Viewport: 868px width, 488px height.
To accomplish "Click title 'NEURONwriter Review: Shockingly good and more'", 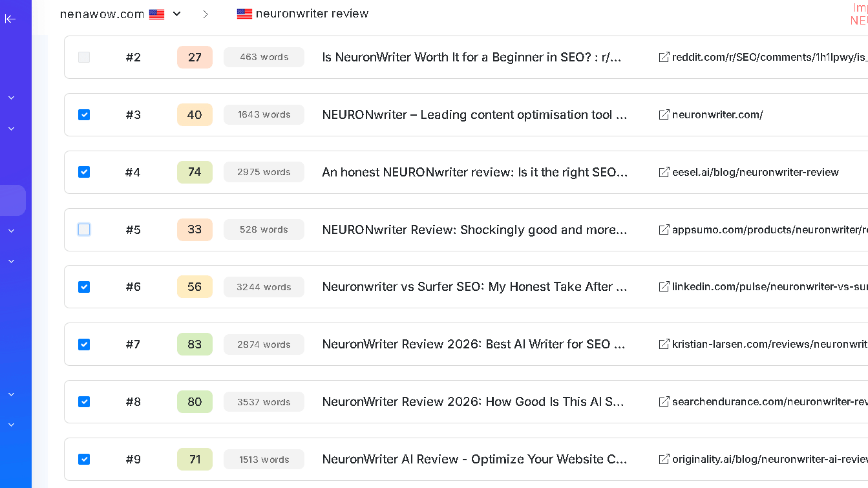I will 475,229.
